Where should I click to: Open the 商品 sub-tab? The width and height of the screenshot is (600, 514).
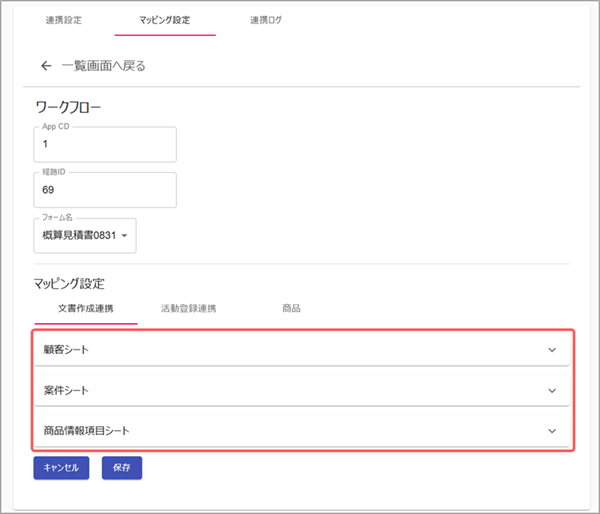tap(291, 308)
